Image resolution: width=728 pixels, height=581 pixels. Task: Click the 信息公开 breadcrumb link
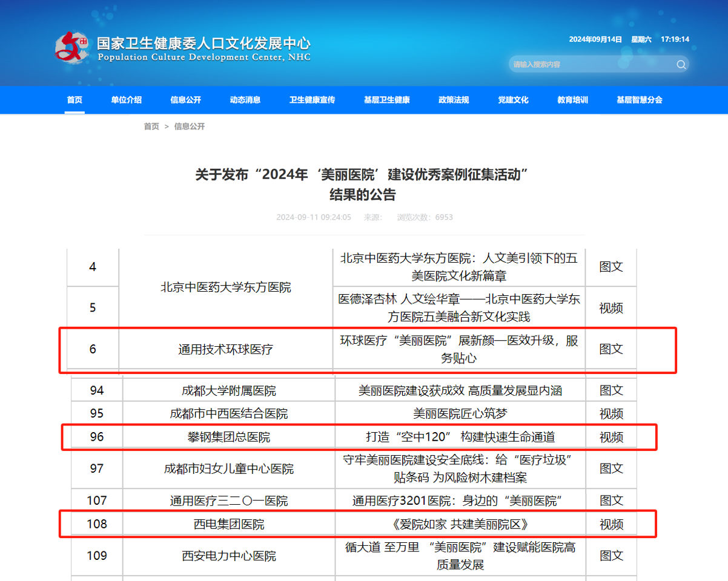tap(190, 126)
